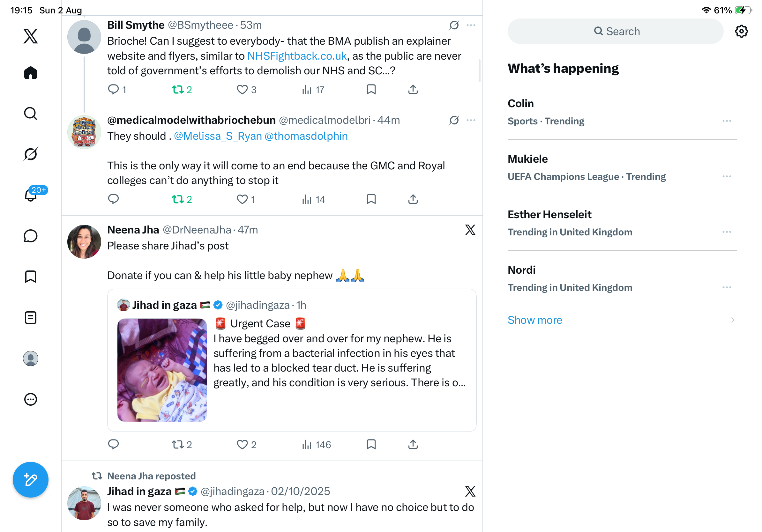Focus the Search input field

point(615,31)
